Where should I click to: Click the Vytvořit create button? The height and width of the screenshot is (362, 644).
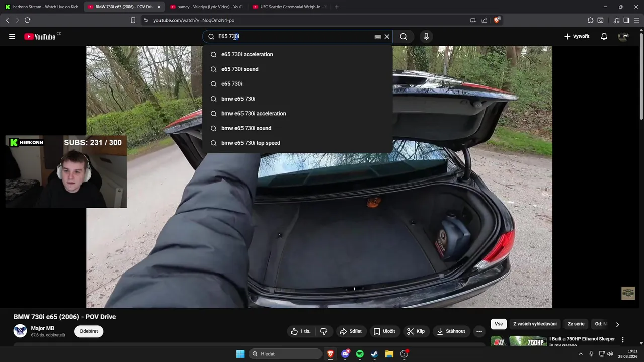point(577,36)
